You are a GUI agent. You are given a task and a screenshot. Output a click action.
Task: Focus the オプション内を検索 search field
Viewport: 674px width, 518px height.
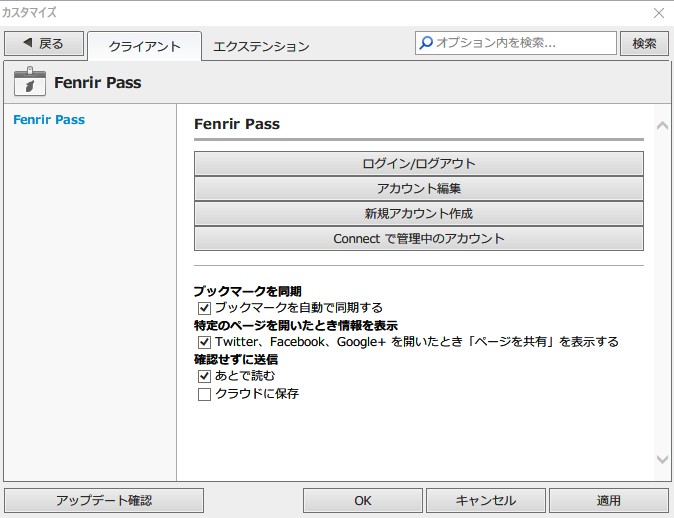pyautogui.click(x=515, y=43)
